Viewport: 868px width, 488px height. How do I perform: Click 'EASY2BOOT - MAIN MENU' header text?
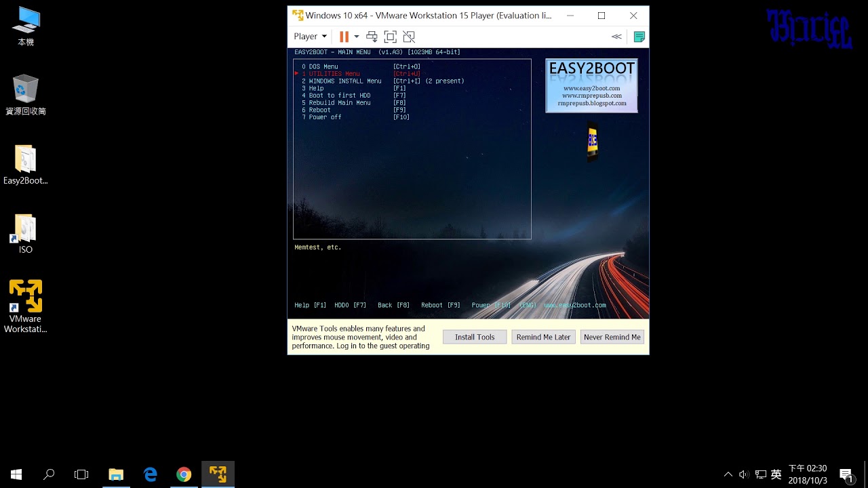click(x=332, y=52)
